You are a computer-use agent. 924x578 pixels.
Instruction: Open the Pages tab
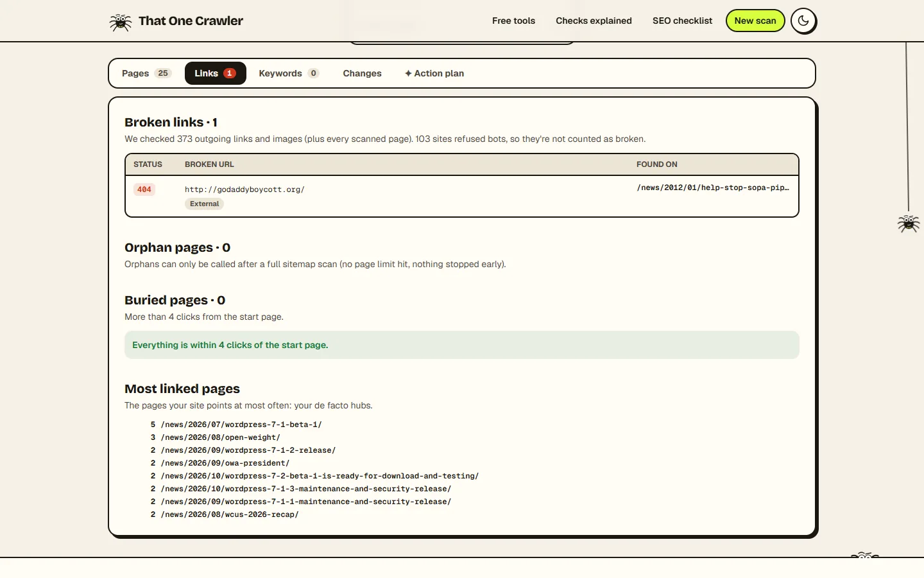point(146,73)
